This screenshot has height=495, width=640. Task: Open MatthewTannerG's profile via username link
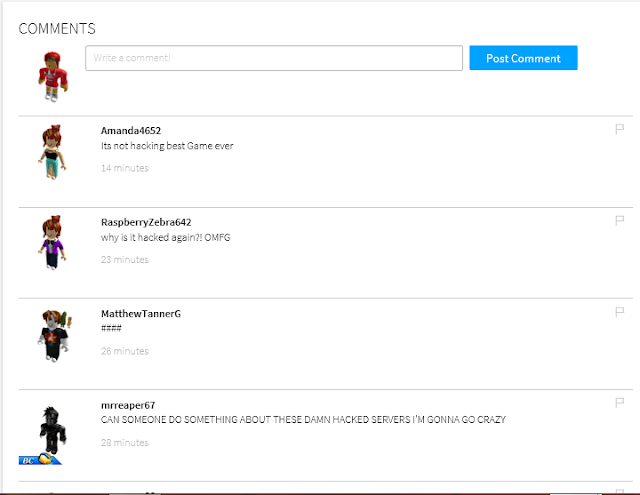[x=141, y=314]
